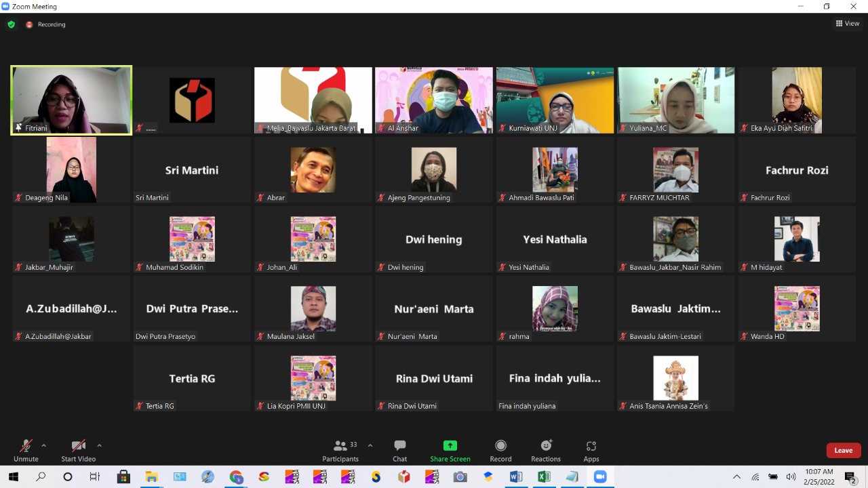Open Excel from the Windows taskbar
Image resolution: width=868 pixels, height=488 pixels.
pos(544,477)
